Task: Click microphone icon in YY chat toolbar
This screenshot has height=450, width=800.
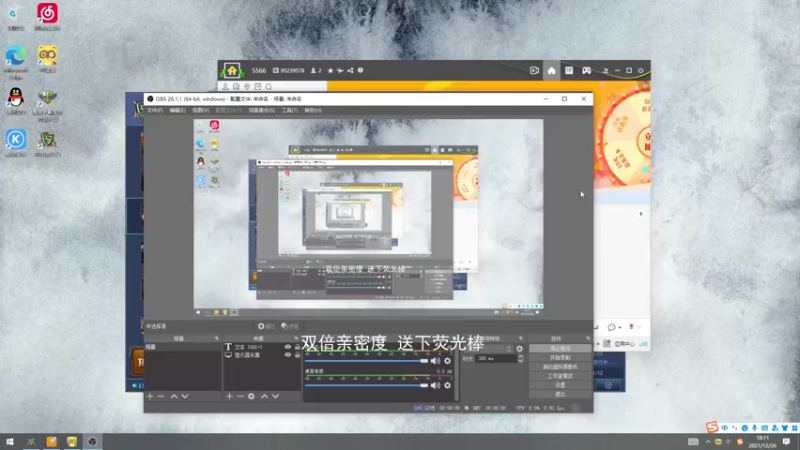Action: [632, 327]
